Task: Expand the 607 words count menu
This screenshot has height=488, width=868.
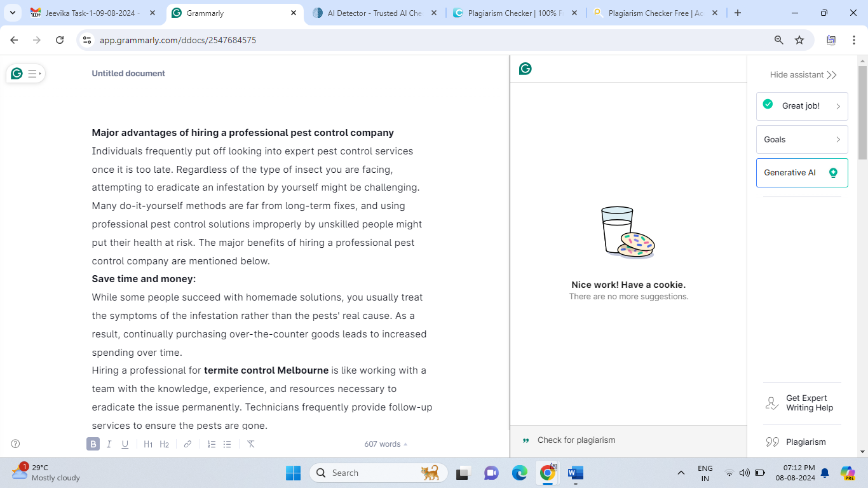Action: pyautogui.click(x=386, y=444)
